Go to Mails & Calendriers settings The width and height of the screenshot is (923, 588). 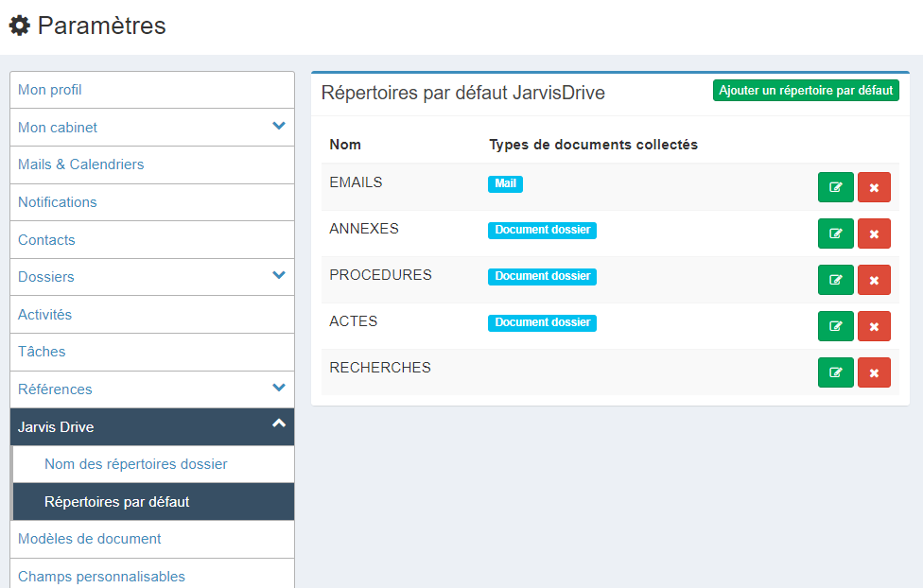152,164
